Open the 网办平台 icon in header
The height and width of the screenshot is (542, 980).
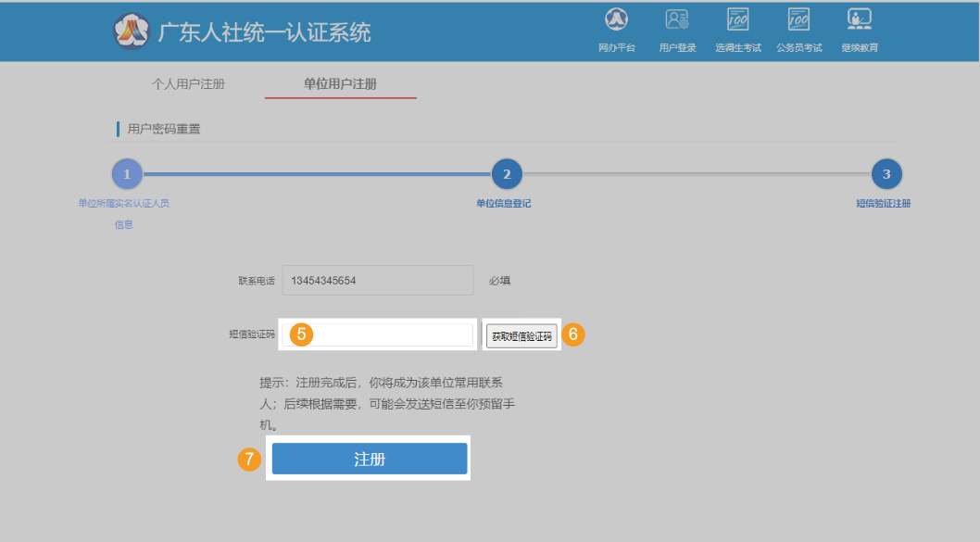[x=617, y=20]
